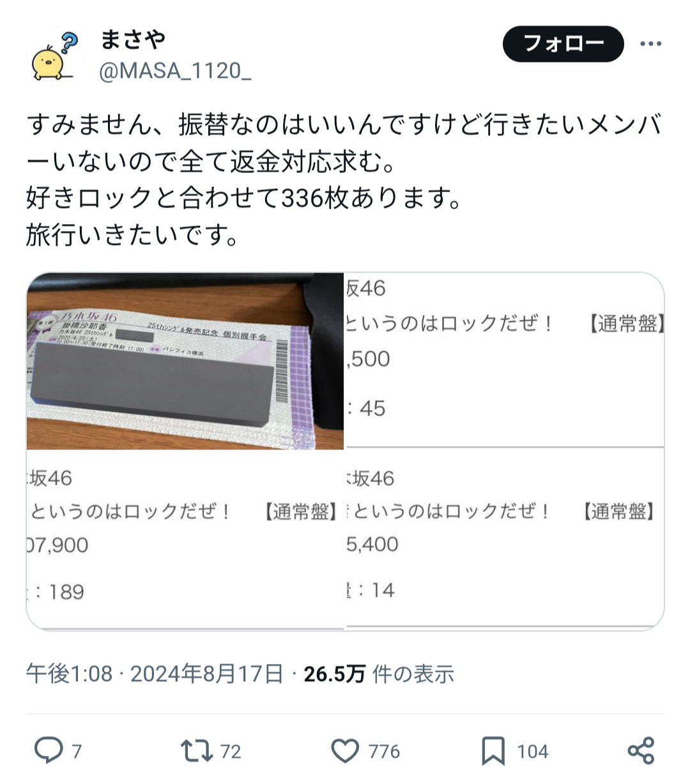This screenshot has width=690, height=784.
Task: Click the bookmark count 104
Action: tap(532, 751)
